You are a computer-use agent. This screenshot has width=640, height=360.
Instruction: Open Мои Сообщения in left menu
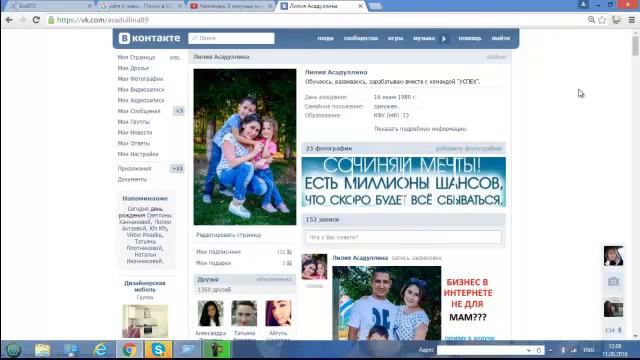coord(139,111)
